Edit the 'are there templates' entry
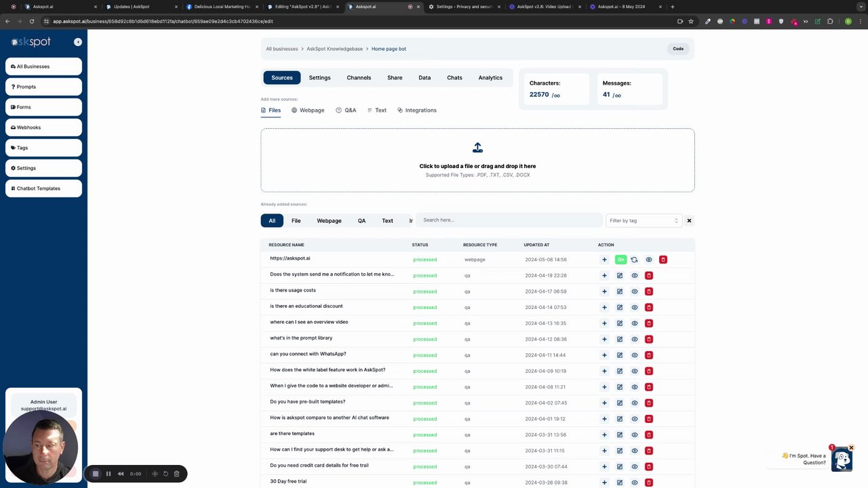 (620, 434)
